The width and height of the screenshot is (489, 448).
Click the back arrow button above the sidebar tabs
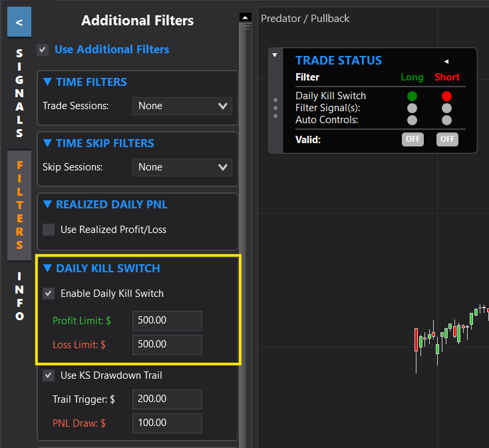19,22
